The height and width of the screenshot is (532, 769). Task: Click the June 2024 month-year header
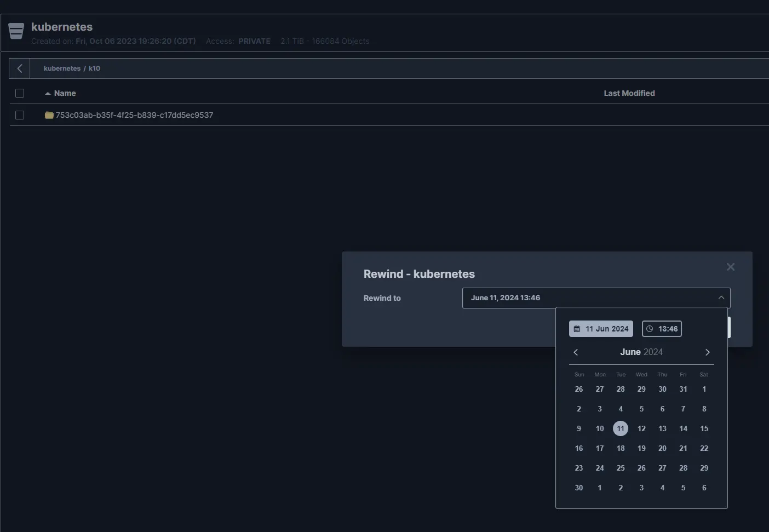(x=641, y=352)
